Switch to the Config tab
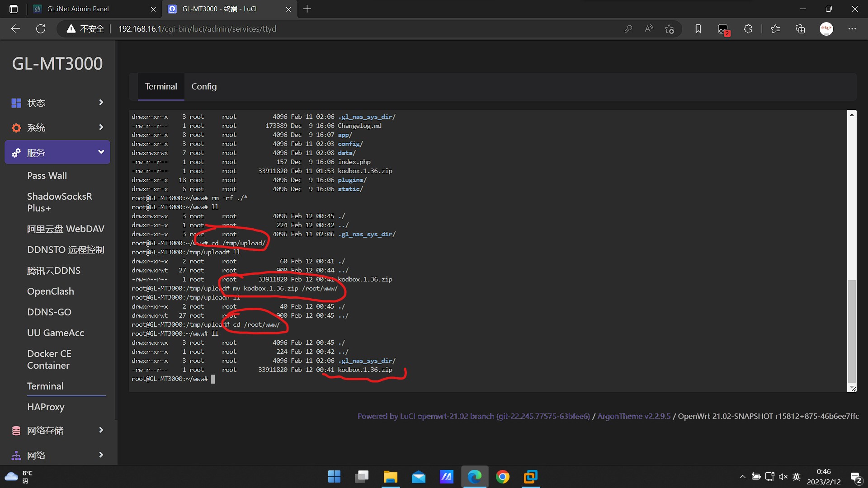868x488 pixels. (x=204, y=86)
